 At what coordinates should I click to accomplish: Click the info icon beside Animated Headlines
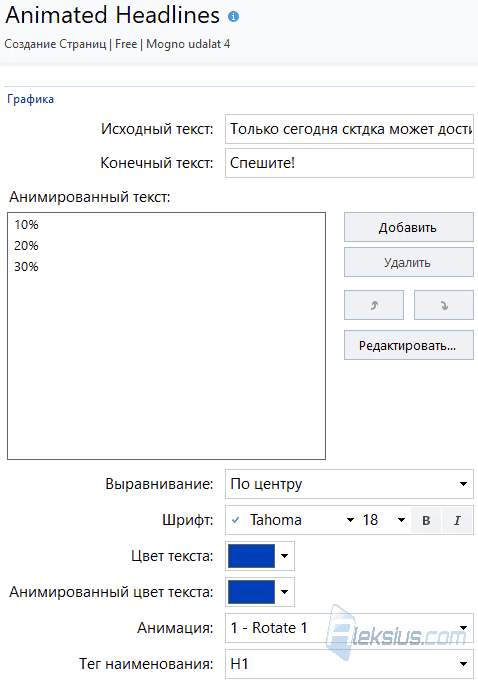(x=234, y=17)
